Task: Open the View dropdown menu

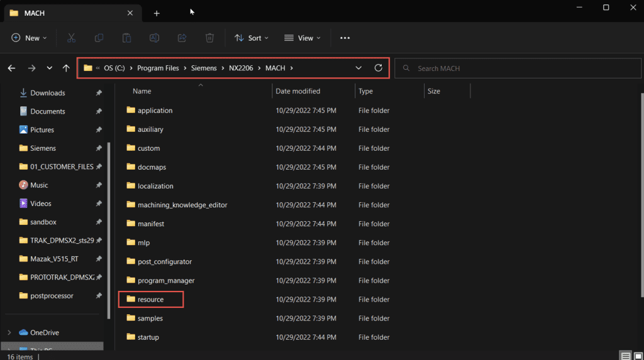Action: coord(303,38)
